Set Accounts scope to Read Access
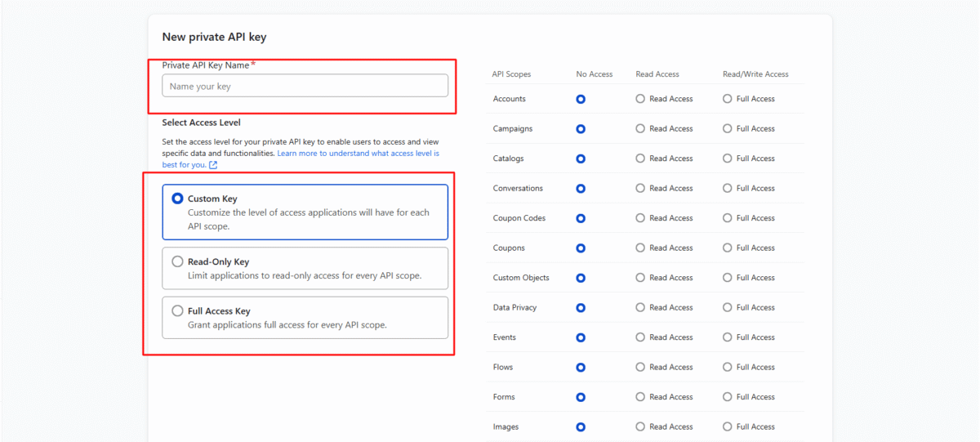Viewport: 980px width, 442px height. click(640, 99)
